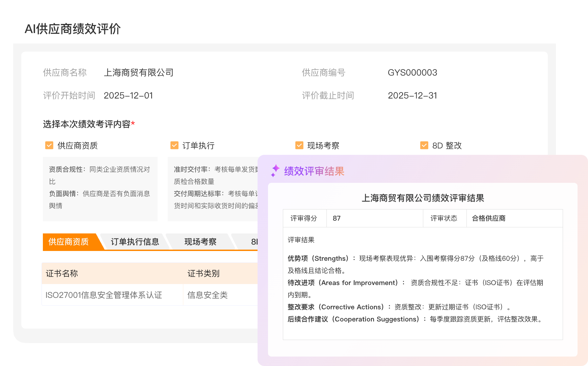This screenshot has height=366, width=588.
Task: Click the 信息安全类 table cell
Action: pos(208,295)
